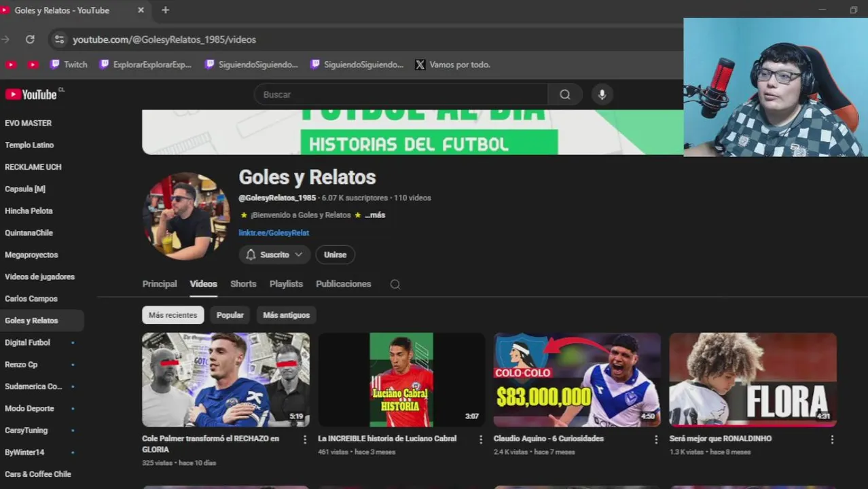The width and height of the screenshot is (868, 489).
Task: Open site information icon in address bar
Action: point(60,39)
